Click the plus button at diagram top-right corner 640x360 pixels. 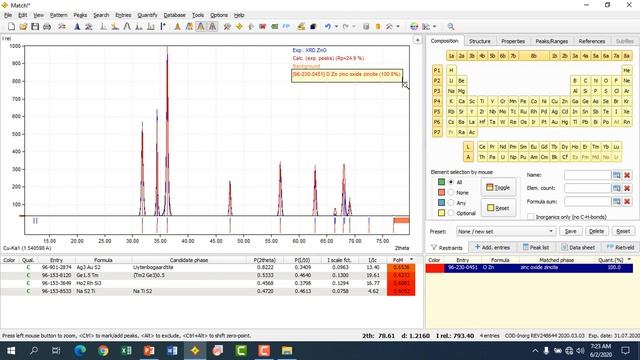coord(418,40)
